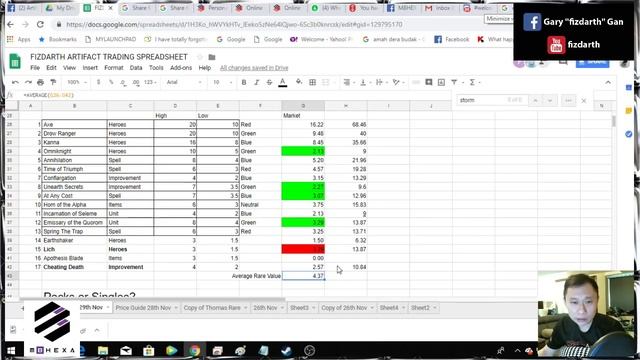The width and height of the screenshot is (640, 360).
Task: Go to next find result arrow
Action: pyautogui.click(x=550, y=100)
